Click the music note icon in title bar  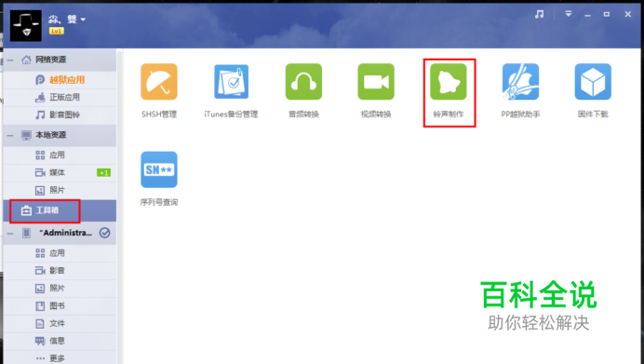click(x=539, y=14)
